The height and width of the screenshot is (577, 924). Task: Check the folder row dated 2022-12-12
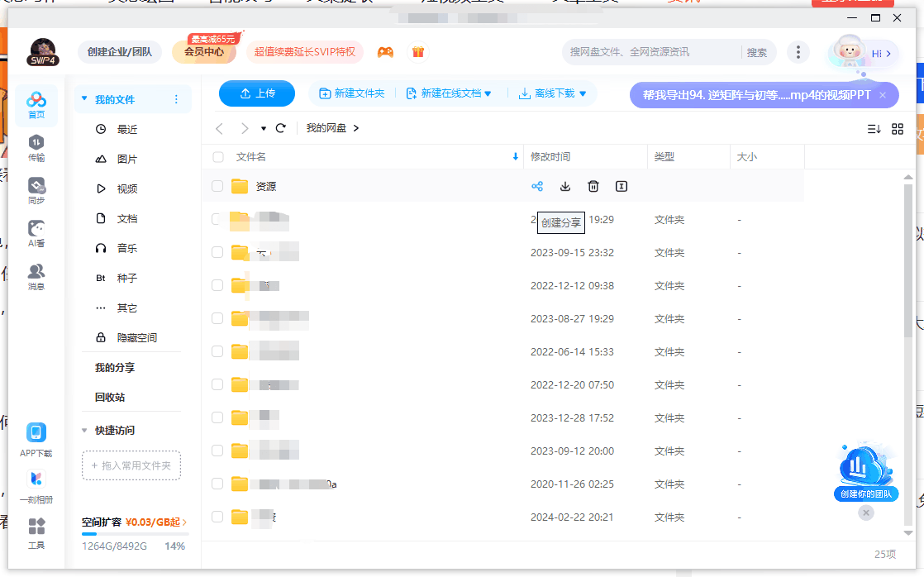click(x=217, y=285)
